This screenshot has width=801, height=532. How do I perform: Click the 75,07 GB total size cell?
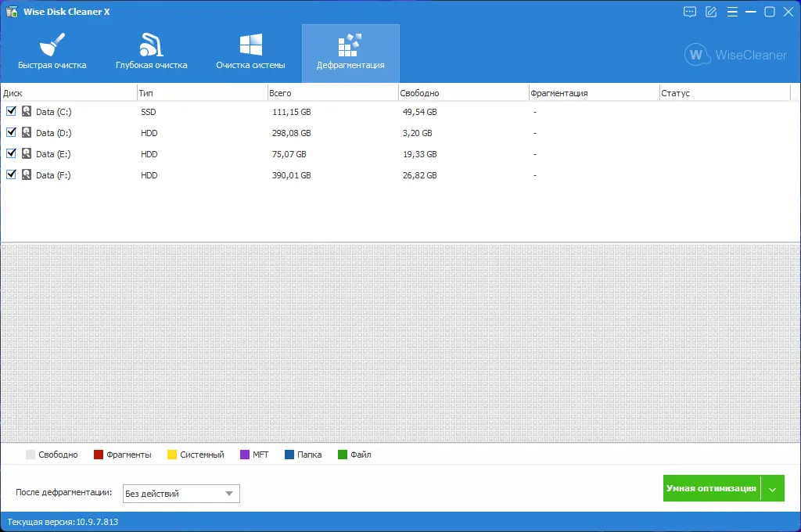(289, 154)
